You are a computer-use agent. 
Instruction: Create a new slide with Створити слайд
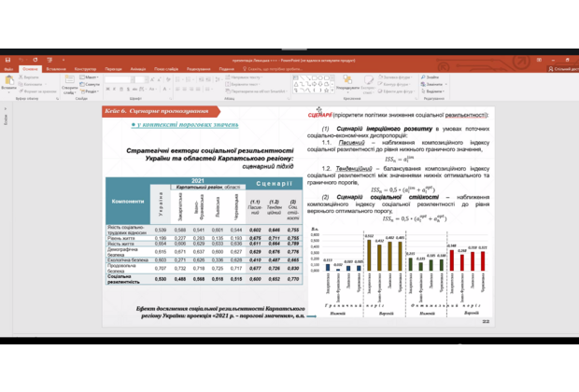pos(69,85)
